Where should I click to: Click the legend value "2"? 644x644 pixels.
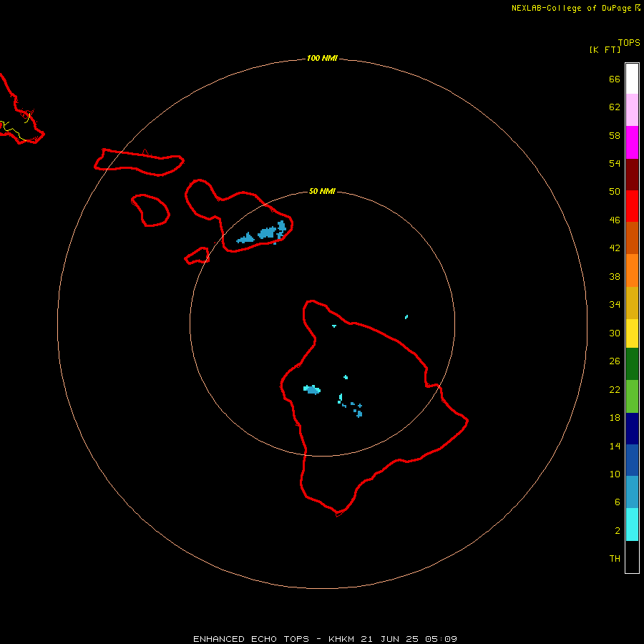click(x=618, y=531)
